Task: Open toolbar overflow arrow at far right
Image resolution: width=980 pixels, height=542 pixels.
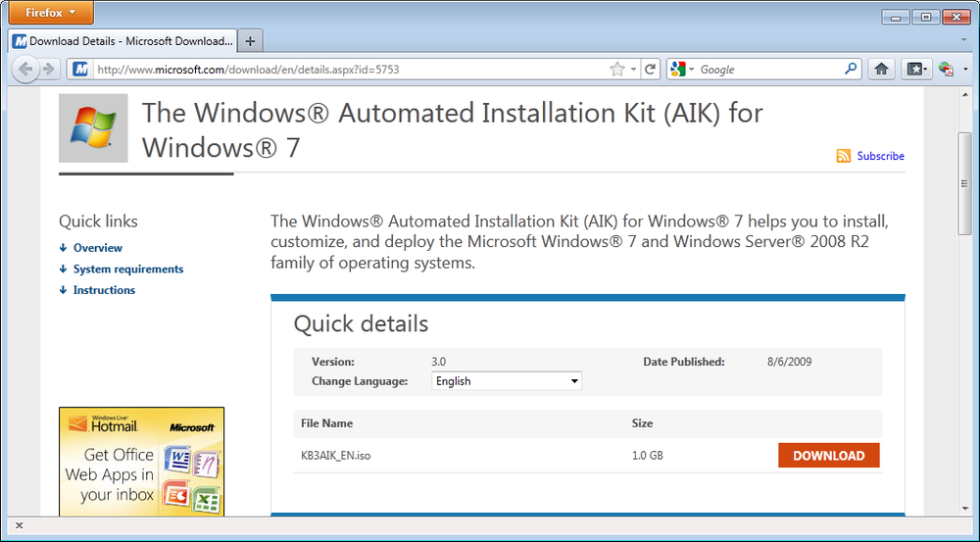Action: [965, 70]
